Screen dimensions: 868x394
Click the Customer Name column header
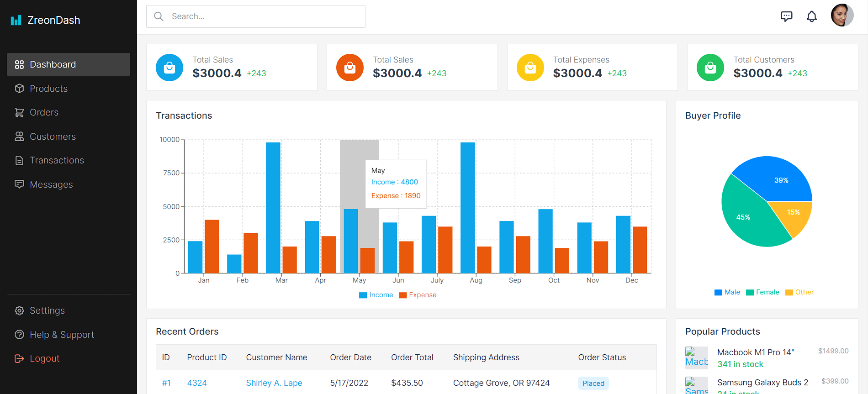click(276, 357)
